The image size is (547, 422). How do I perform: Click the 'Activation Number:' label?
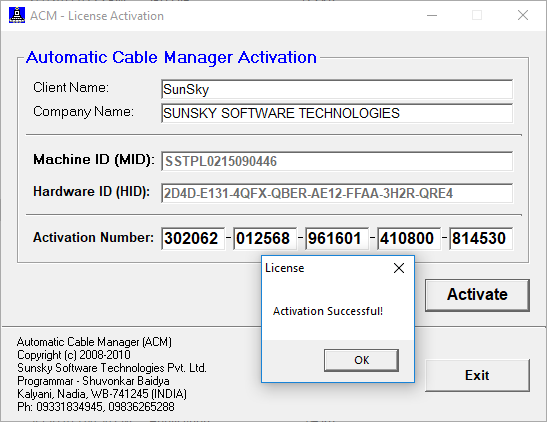93,238
